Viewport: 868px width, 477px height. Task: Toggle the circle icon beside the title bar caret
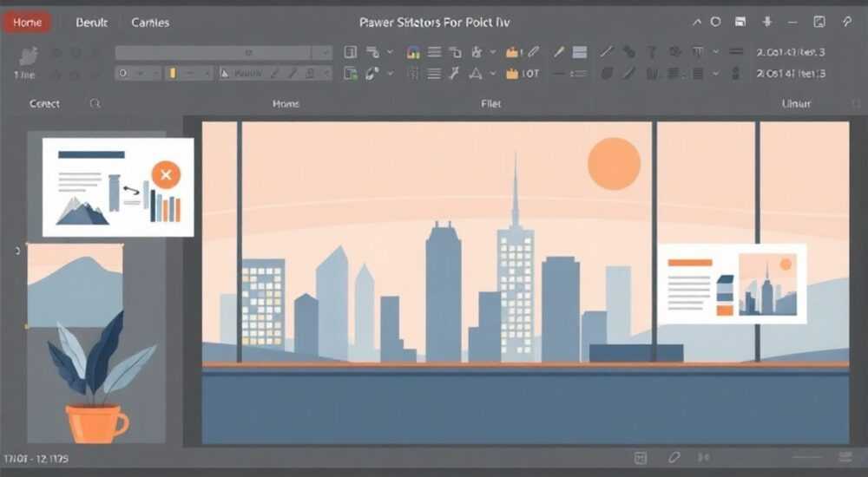coord(716,23)
